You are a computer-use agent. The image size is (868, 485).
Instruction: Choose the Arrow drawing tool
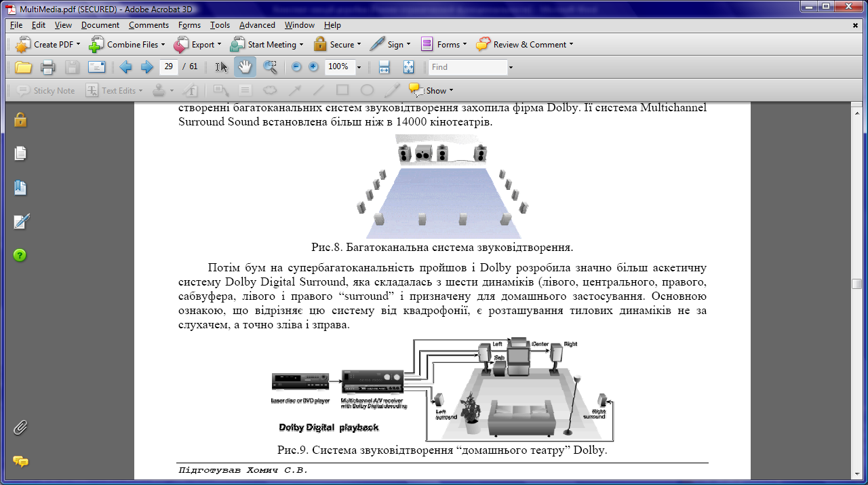(294, 90)
